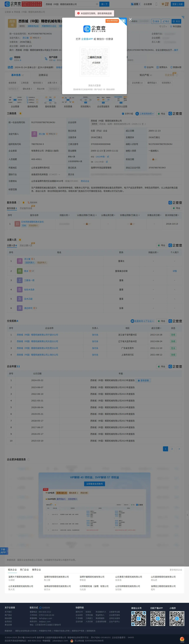Click the 查一下 search button
189x644 pixels.
(x=104, y=4)
